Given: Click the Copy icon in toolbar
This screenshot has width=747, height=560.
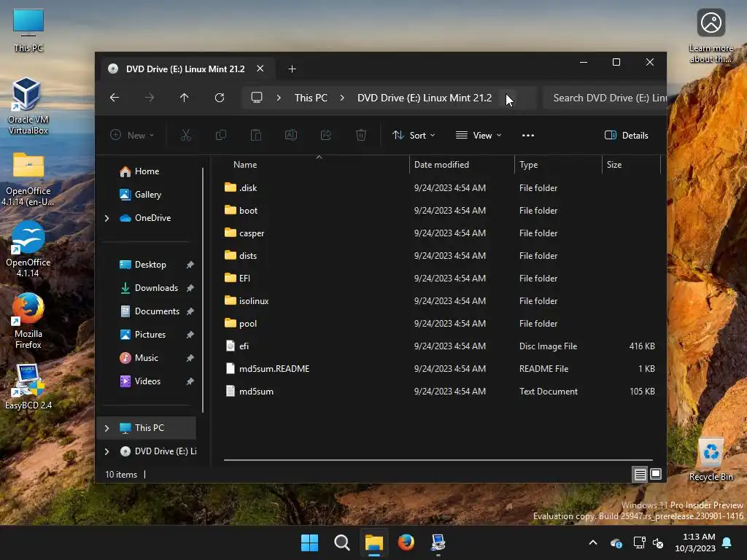Looking at the screenshot, I should 221,135.
